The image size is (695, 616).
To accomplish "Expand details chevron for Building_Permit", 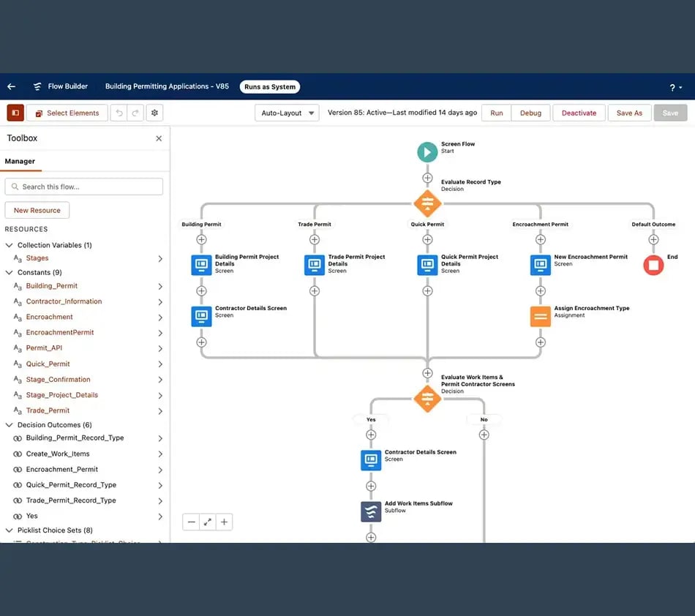I will pyautogui.click(x=160, y=287).
